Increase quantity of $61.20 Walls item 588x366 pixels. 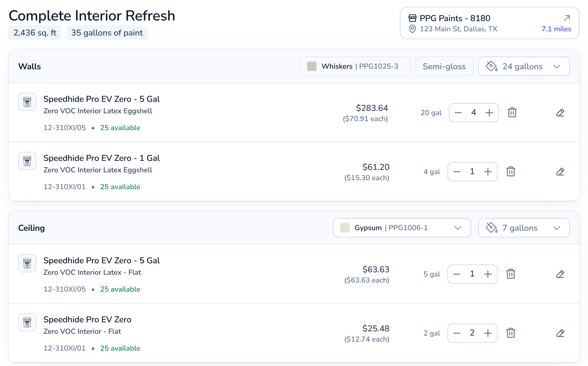pos(488,172)
